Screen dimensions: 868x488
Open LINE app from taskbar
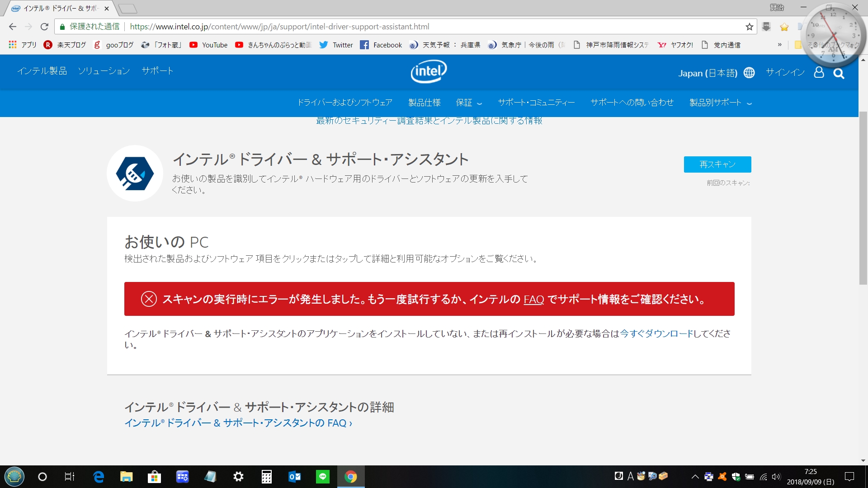click(x=322, y=477)
